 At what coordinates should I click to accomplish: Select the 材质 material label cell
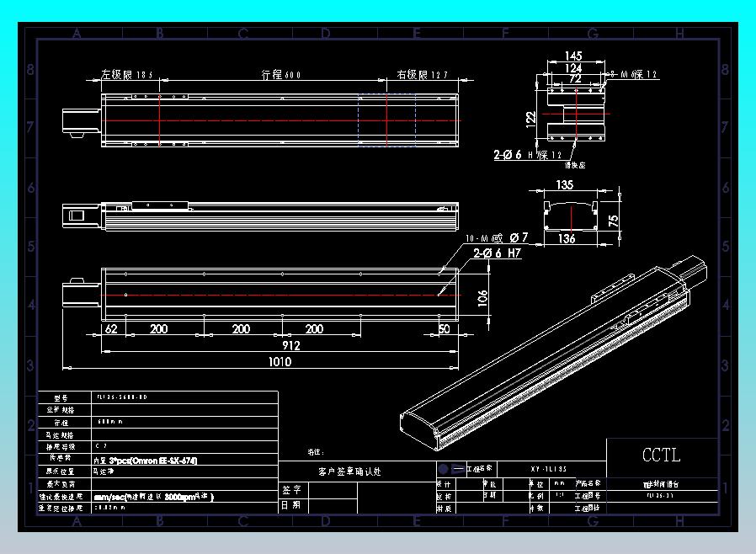(x=444, y=509)
